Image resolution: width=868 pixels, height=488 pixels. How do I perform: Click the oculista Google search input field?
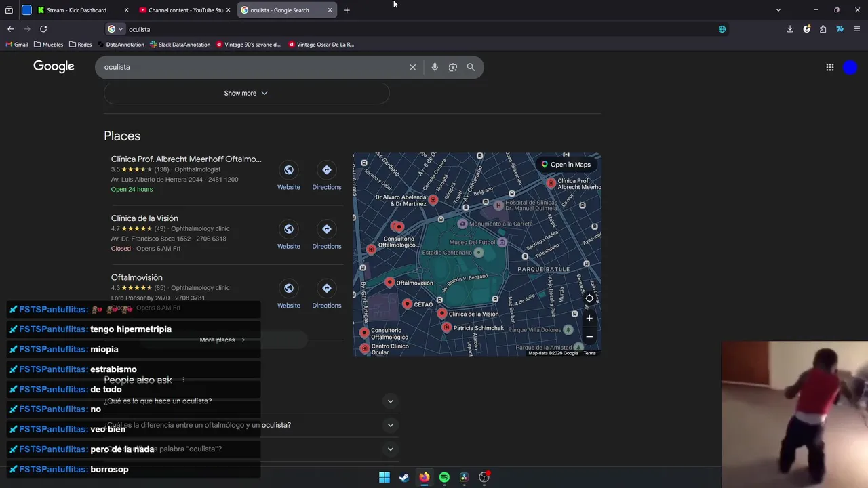pyautogui.click(x=251, y=67)
